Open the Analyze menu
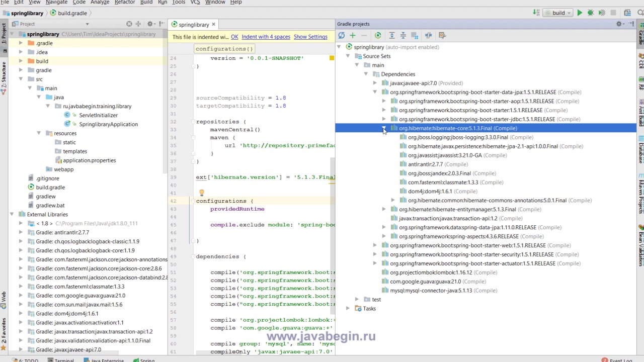Image resolution: width=644 pixels, height=362 pixels. 100,3
